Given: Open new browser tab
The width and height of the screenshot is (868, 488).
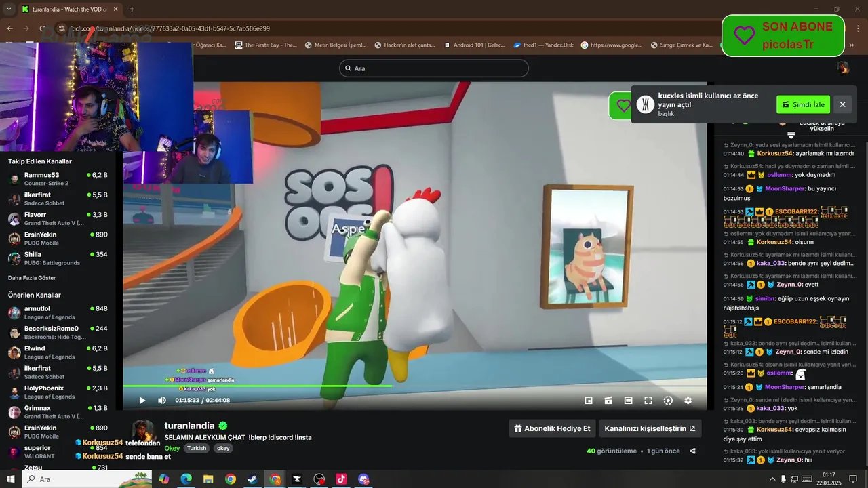Looking at the screenshot, I should [x=132, y=9].
